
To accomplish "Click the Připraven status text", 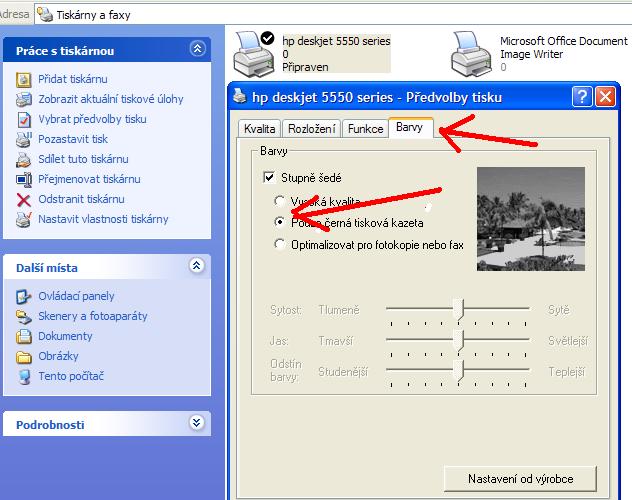I will pyautogui.click(x=305, y=67).
